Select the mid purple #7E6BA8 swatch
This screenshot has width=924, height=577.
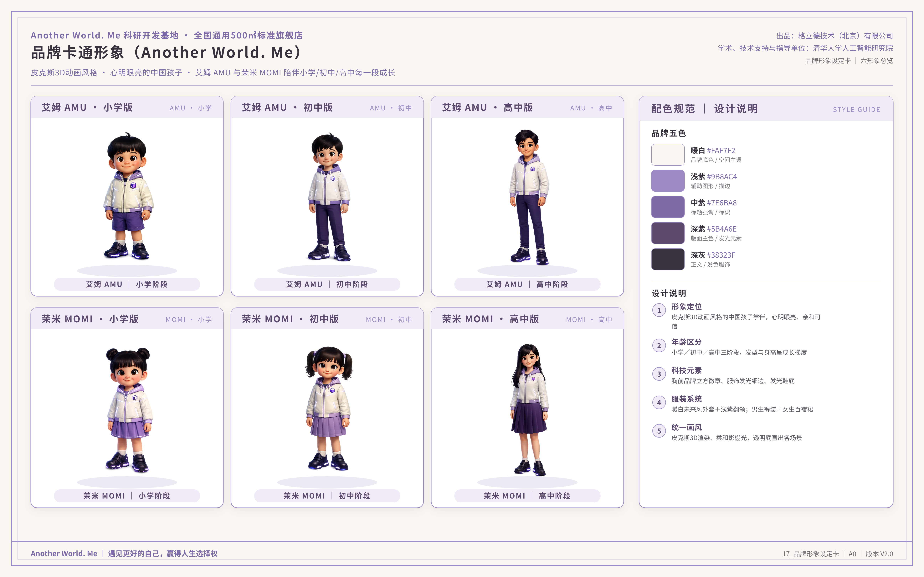(x=667, y=207)
